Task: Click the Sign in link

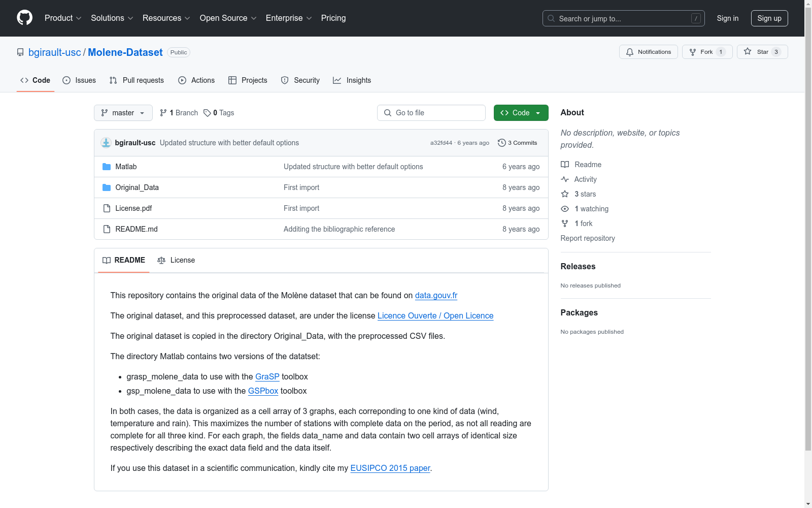Action: [x=728, y=18]
